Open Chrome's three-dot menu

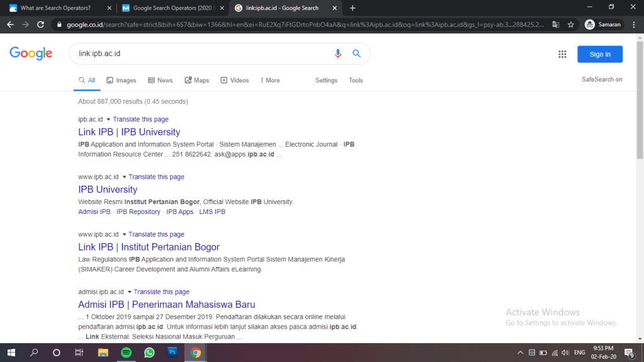pos(634,25)
